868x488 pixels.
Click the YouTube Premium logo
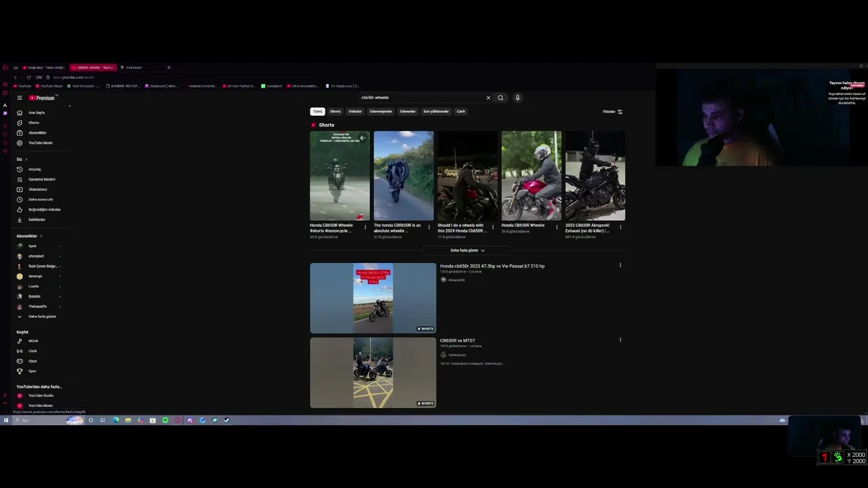click(x=42, y=98)
